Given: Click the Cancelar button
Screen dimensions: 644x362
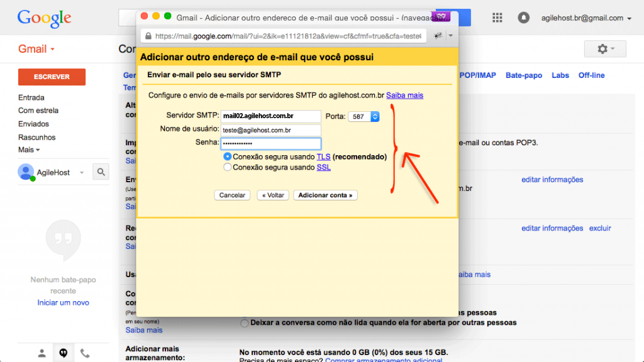Looking at the screenshot, I should pyautogui.click(x=232, y=195).
